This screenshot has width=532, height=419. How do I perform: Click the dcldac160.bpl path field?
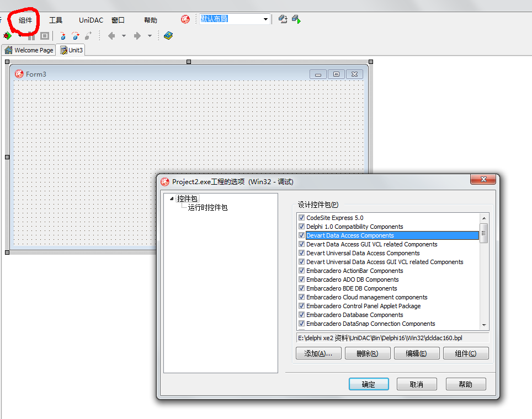pos(392,338)
